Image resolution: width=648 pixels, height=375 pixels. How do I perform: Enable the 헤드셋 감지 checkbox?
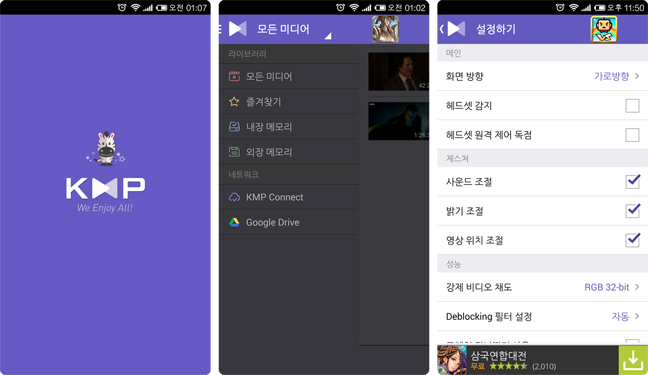[632, 106]
